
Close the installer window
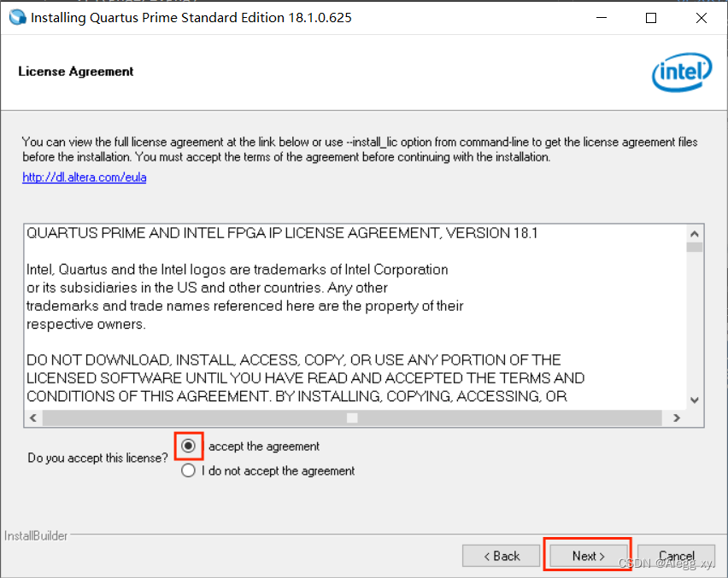point(701,18)
